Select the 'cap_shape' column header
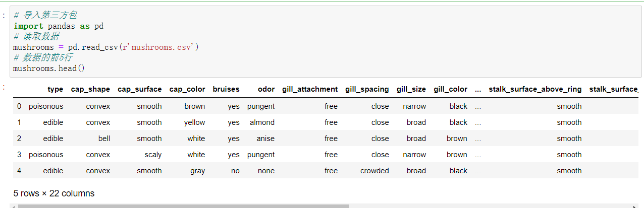The height and width of the screenshot is (208, 644). point(90,89)
